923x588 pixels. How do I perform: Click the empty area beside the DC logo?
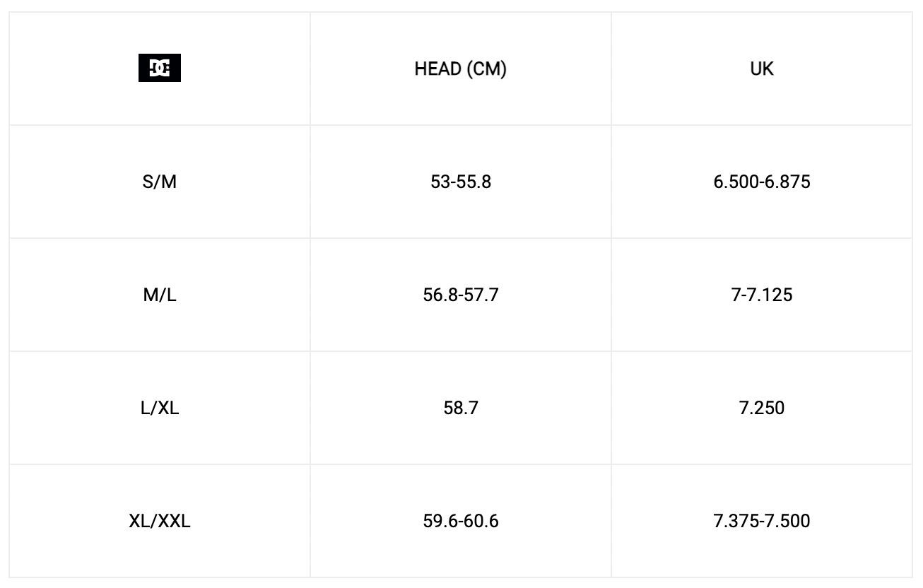pos(240,69)
